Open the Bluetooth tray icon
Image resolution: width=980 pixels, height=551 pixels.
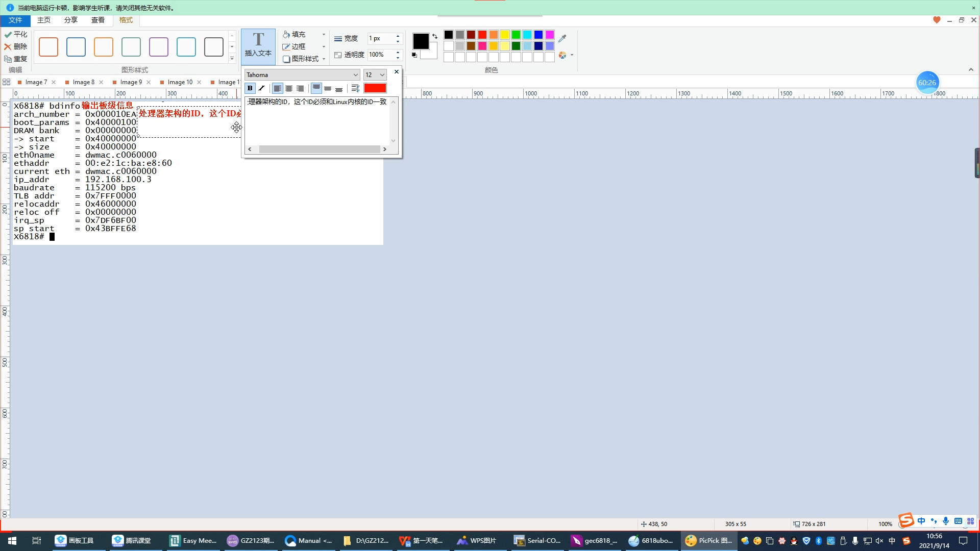click(x=819, y=541)
